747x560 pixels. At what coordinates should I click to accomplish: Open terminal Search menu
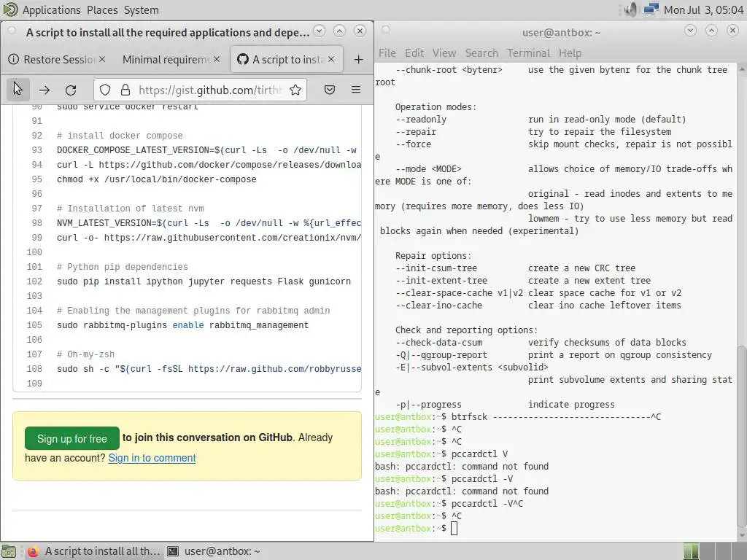click(x=481, y=52)
